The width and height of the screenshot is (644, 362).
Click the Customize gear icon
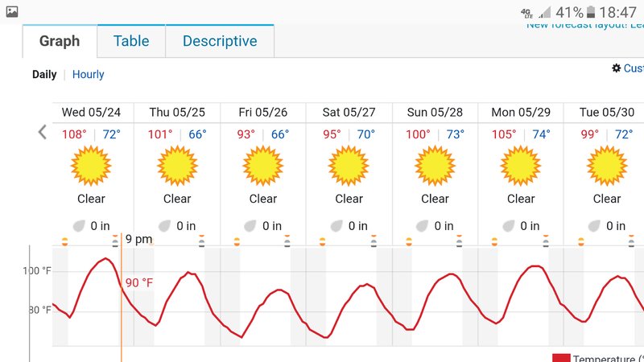[x=616, y=68]
